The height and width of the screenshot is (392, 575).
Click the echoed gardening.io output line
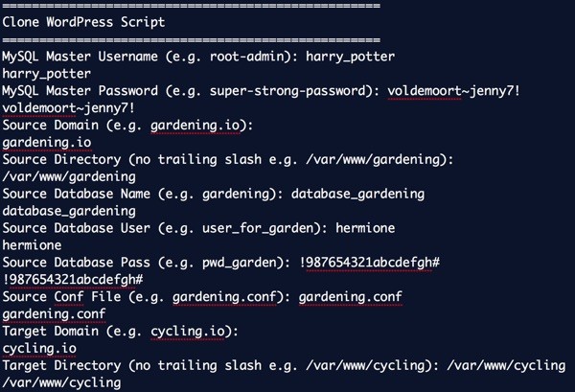coord(47,143)
